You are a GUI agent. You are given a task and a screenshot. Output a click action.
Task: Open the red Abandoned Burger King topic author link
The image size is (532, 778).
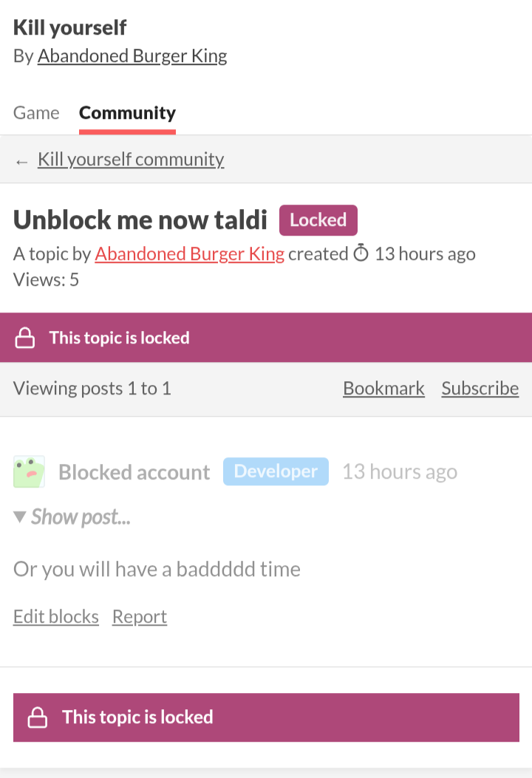click(x=189, y=254)
